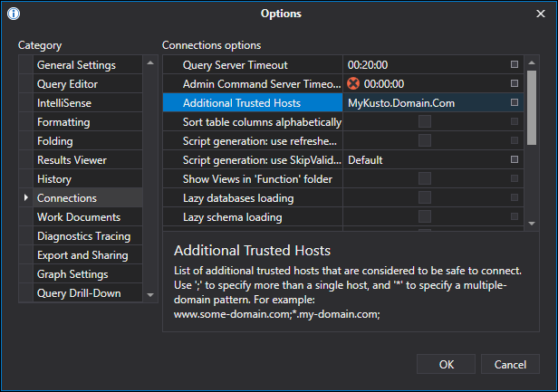Click the reset marker for SkipValidation script generation

515,160
